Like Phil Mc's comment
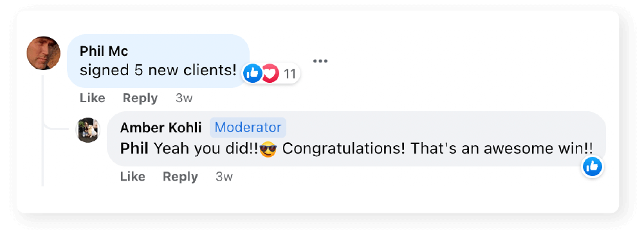Viewport: 644px width, 241px height. 93,98
